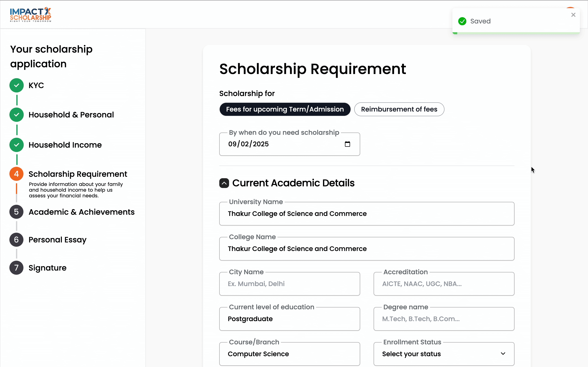588x367 pixels.
Task: Click the Accreditation input field
Action: click(x=444, y=284)
